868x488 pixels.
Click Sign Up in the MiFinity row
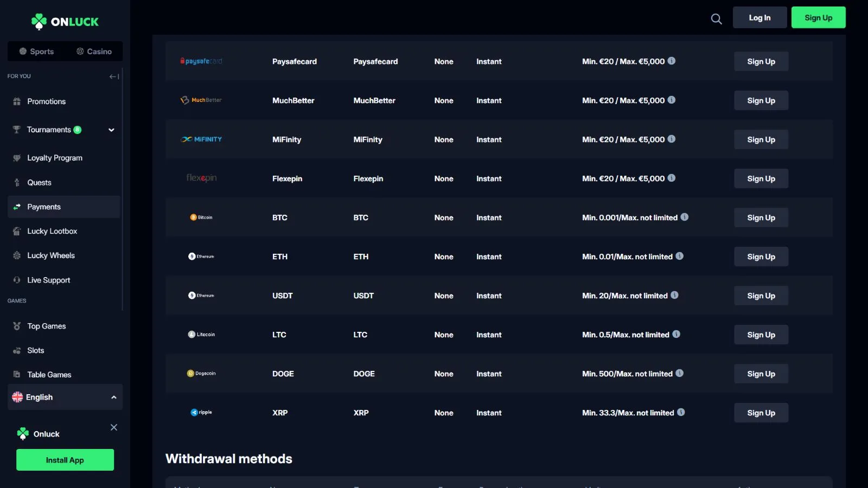[761, 139]
